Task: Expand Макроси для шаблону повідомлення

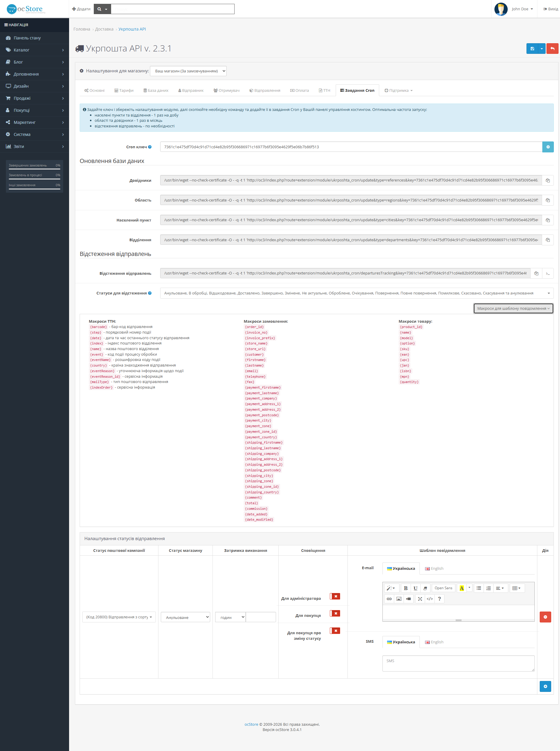Action: pyautogui.click(x=513, y=308)
